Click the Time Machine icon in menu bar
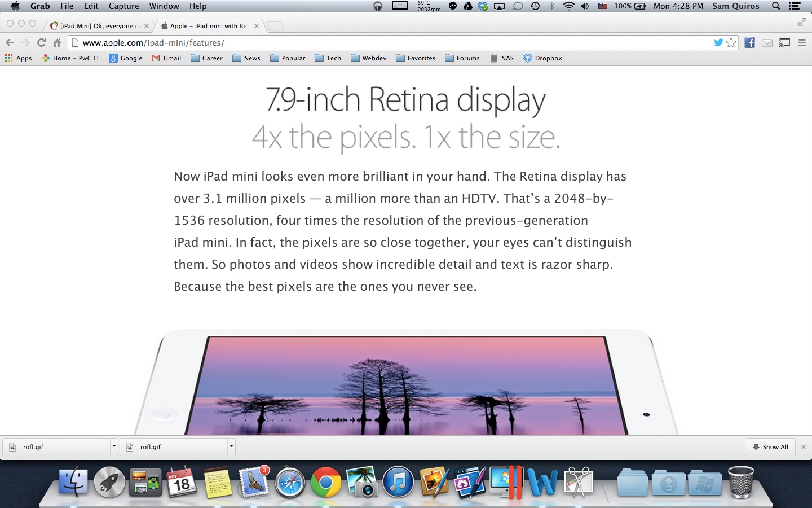The height and width of the screenshot is (508, 812). pos(535,6)
